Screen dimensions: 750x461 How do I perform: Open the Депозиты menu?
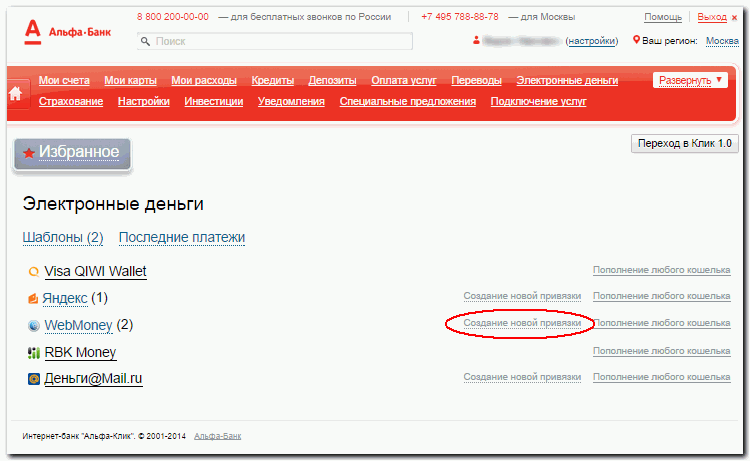[332, 80]
